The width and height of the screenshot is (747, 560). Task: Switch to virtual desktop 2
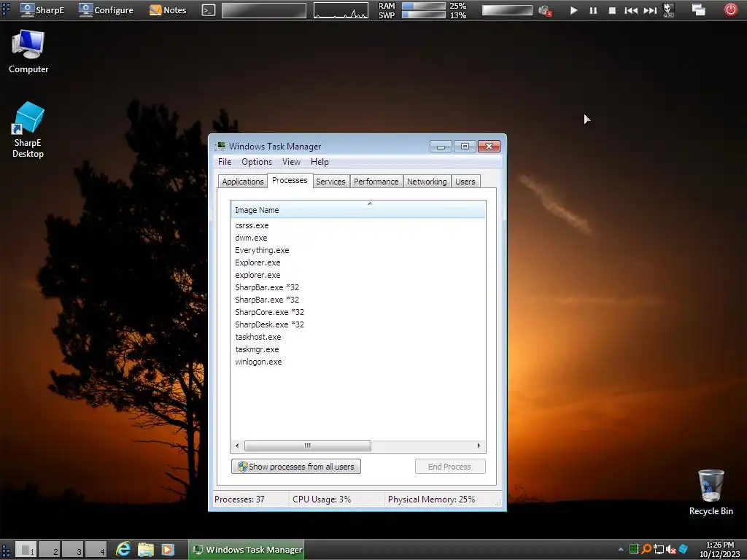pyautogui.click(x=50, y=550)
